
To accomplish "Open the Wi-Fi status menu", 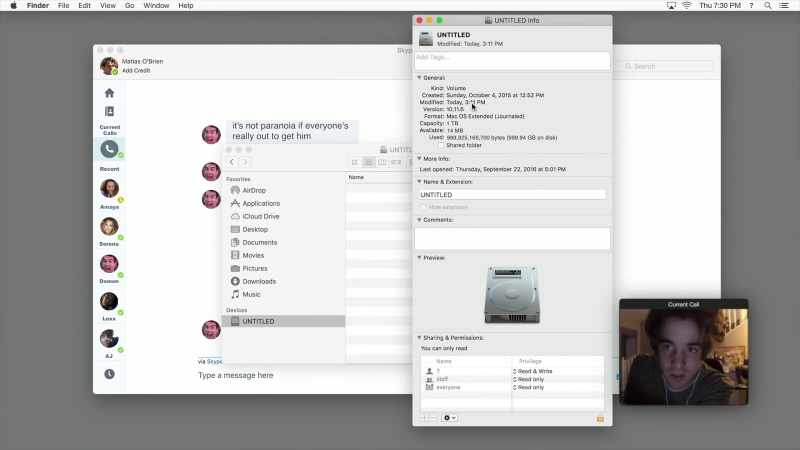I will coord(687,6).
